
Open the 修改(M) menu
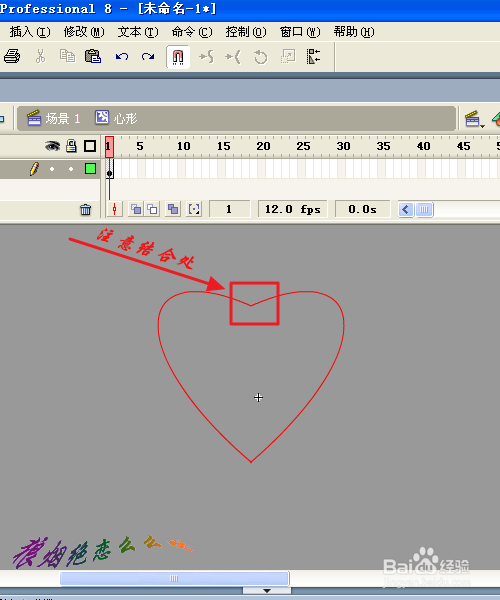(x=84, y=32)
